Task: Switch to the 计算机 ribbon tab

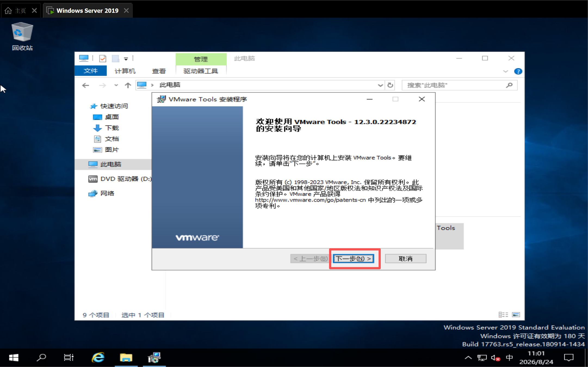Action: [x=125, y=71]
